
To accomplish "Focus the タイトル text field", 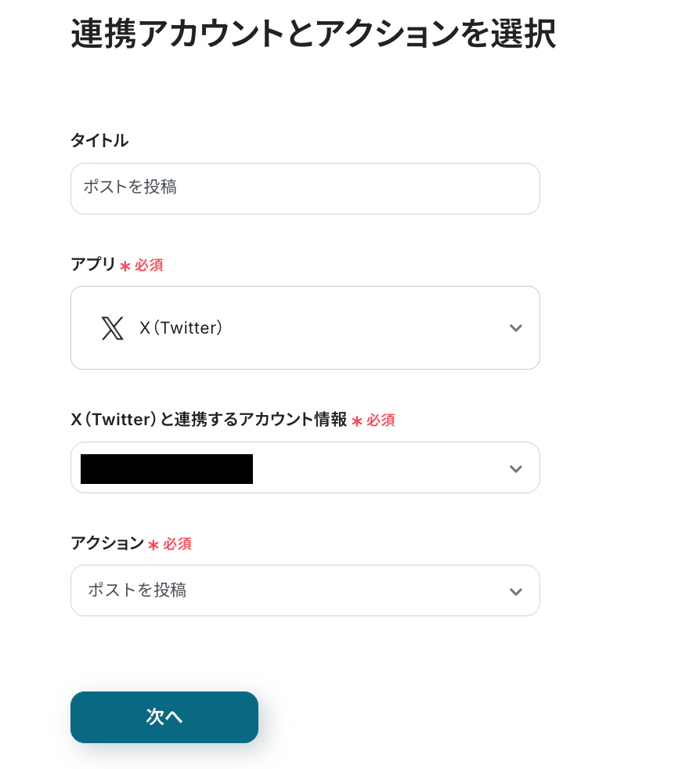I will 305,189.
